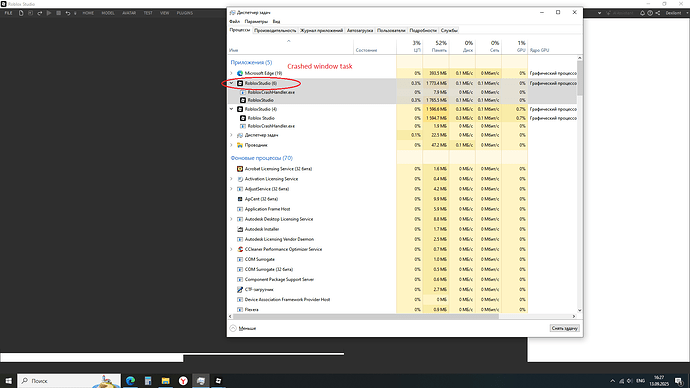Switch to the Пользователи tab
Image resolution: width=690 pixels, height=388 pixels.
pyautogui.click(x=391, y=30)
